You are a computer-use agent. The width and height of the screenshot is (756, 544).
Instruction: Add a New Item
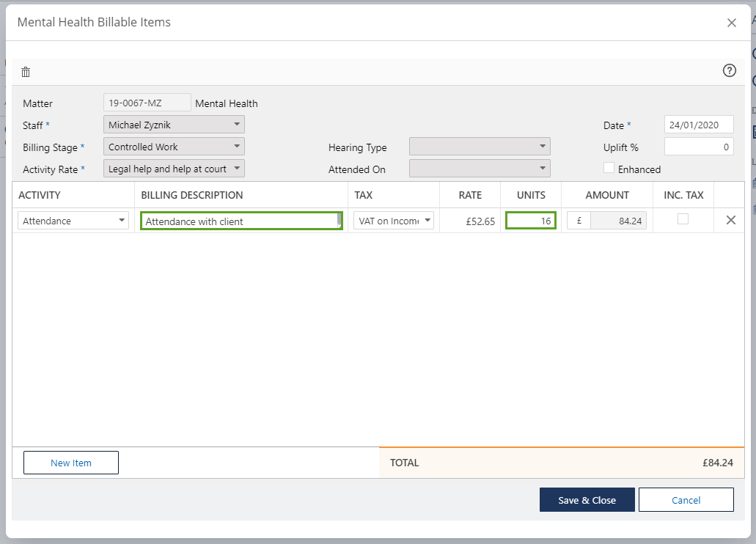pyautogui.click(x=71, y=463)
